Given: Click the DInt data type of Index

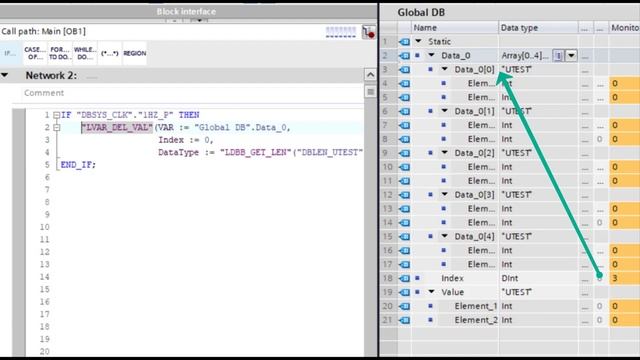Looking at the screenshot, I should (x=510, y=278).
